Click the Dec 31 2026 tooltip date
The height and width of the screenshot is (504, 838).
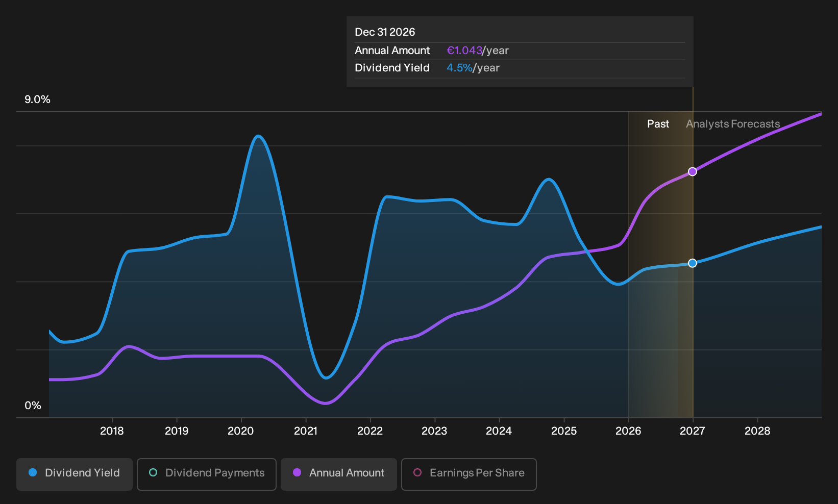tap(385, 32)
